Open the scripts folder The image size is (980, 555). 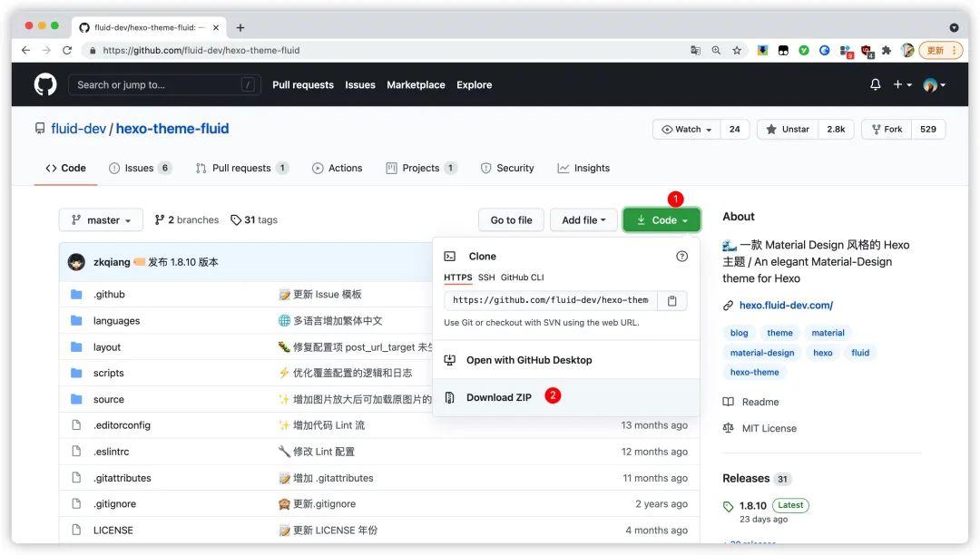point(109,373)
